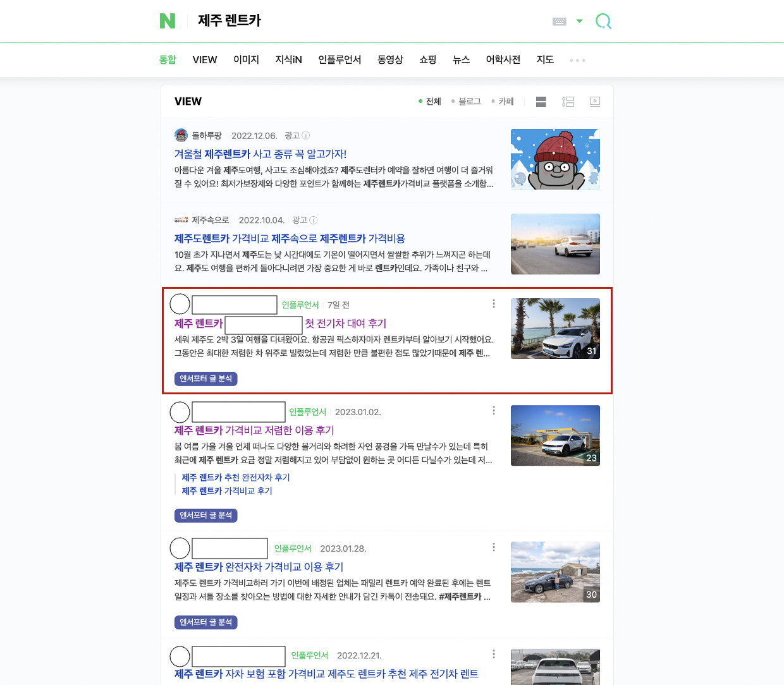
Task: Open options menu on the 2022.12.21 post
Action: pos(493,654)
